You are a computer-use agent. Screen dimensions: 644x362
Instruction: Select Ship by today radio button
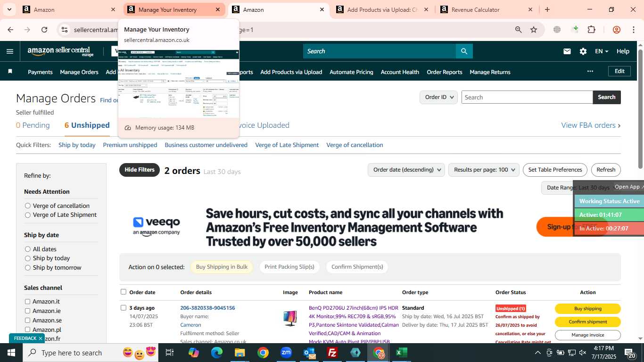28,258
